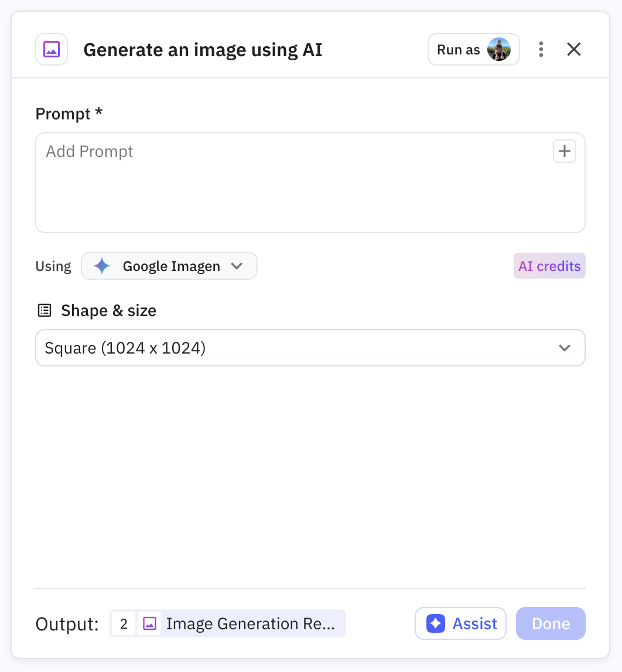Viewport: 622px width, 672px height.
Task: Click the AI credits badge
Action: (x=549, y=266)
